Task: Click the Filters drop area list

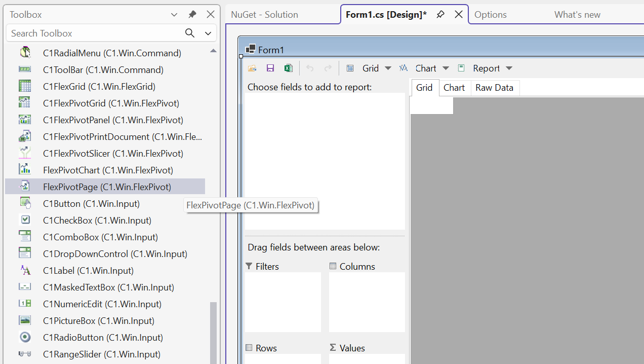Action: point(283,302)
